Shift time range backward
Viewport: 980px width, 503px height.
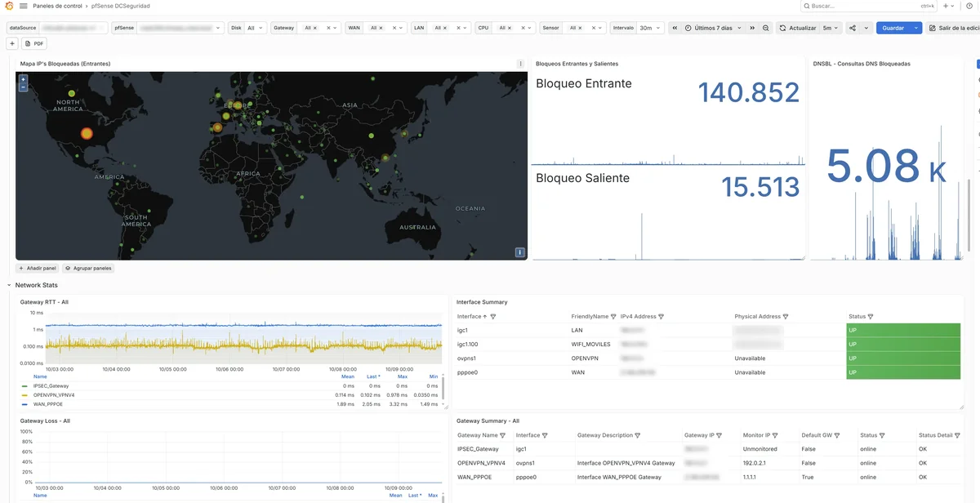coord(675,28)
